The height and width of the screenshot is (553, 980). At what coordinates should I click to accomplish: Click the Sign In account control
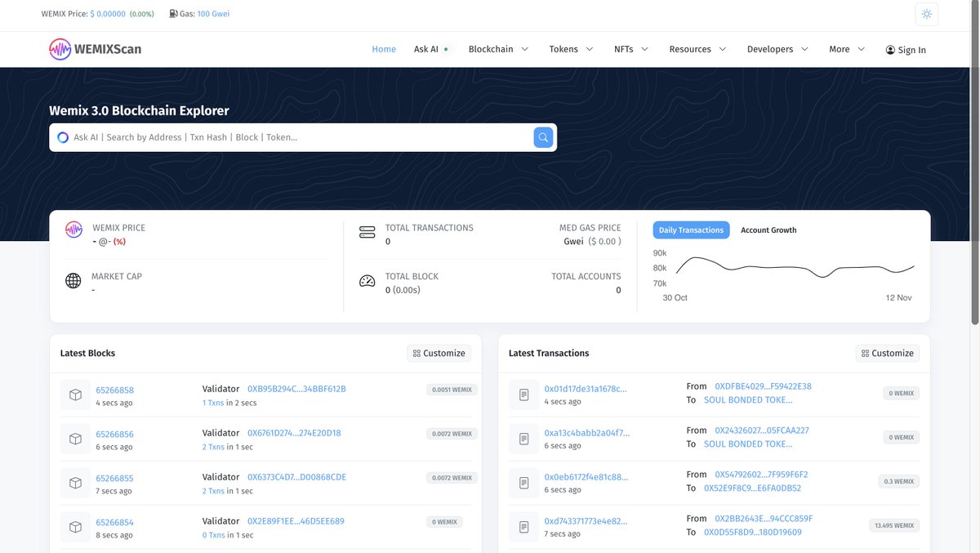[905, 49]
